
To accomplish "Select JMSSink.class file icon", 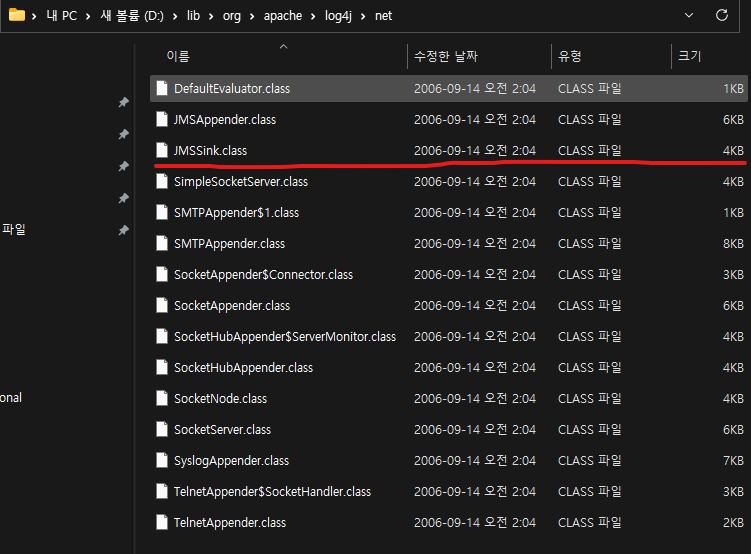I will click(x=162, y=150).
